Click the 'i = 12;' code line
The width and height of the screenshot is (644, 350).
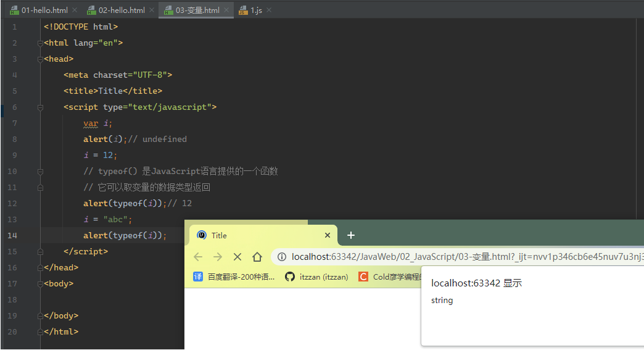[100, 156]
